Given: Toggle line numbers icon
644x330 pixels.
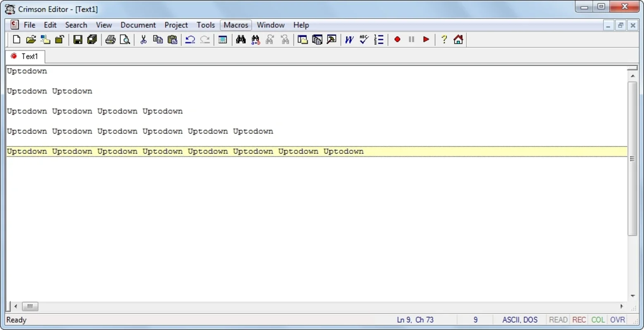Looking at the screenshot, I should click(x=378, y=40).
